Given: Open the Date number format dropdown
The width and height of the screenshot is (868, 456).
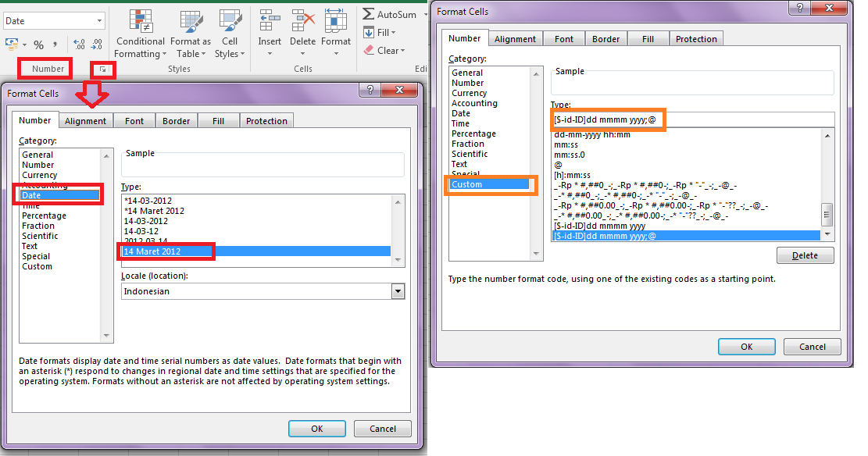Looking at the screenshot, I should (x=100, y=21).
